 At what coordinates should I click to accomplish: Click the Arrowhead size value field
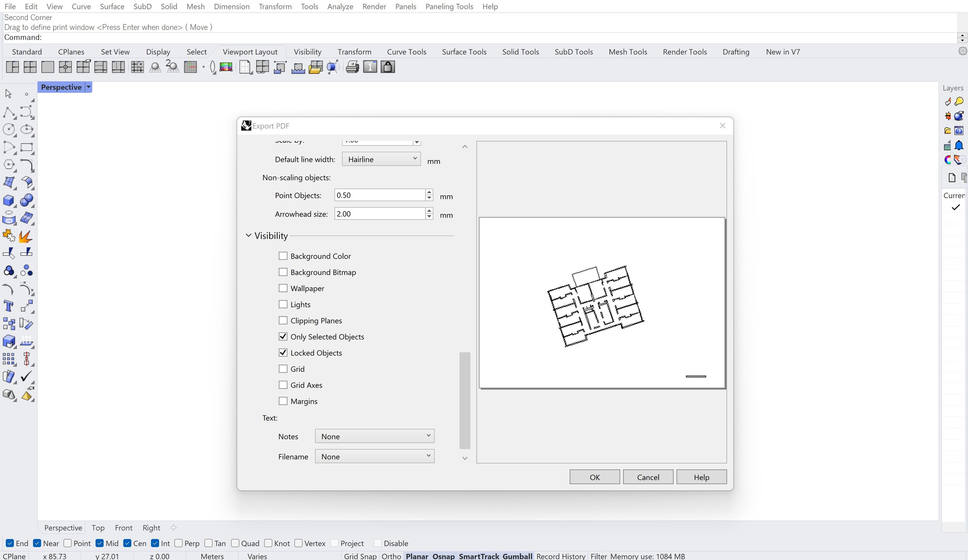pyautogui.click(x=380, y=214)
